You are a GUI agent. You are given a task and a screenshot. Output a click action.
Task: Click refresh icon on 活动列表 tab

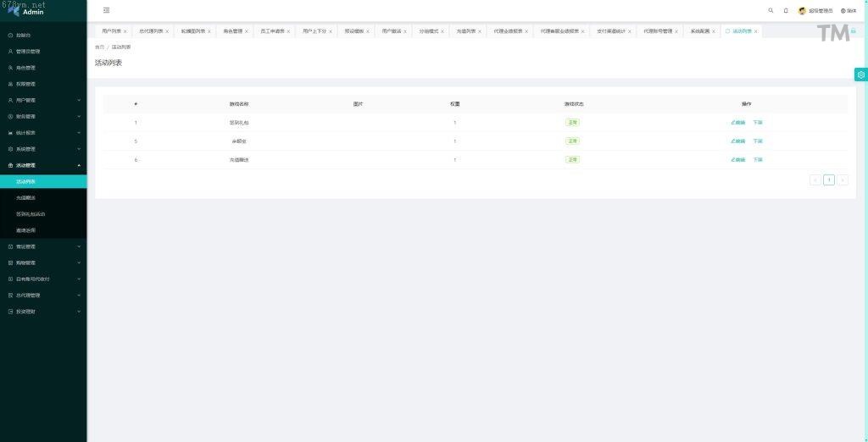(727, 31)
